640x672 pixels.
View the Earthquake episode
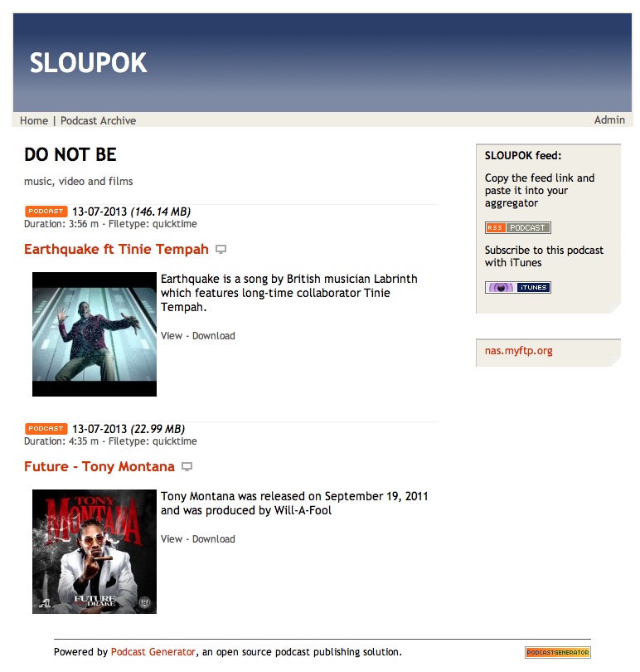[172, 335]
